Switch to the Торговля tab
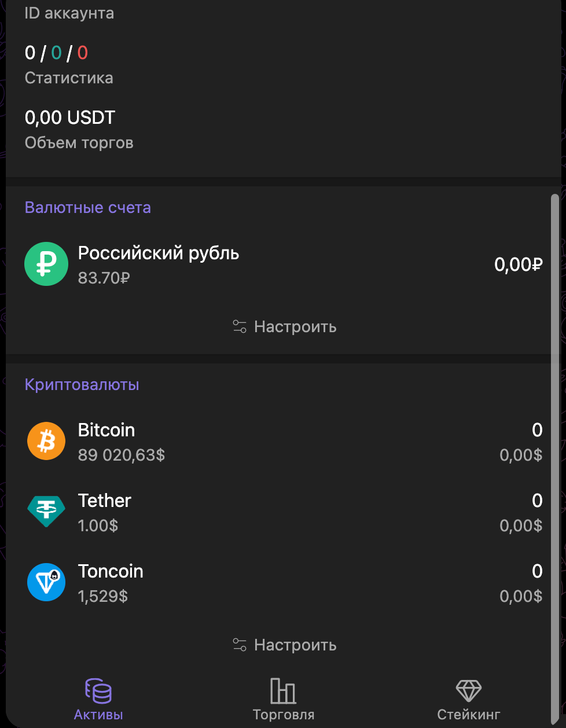 (x=284, y=715)
